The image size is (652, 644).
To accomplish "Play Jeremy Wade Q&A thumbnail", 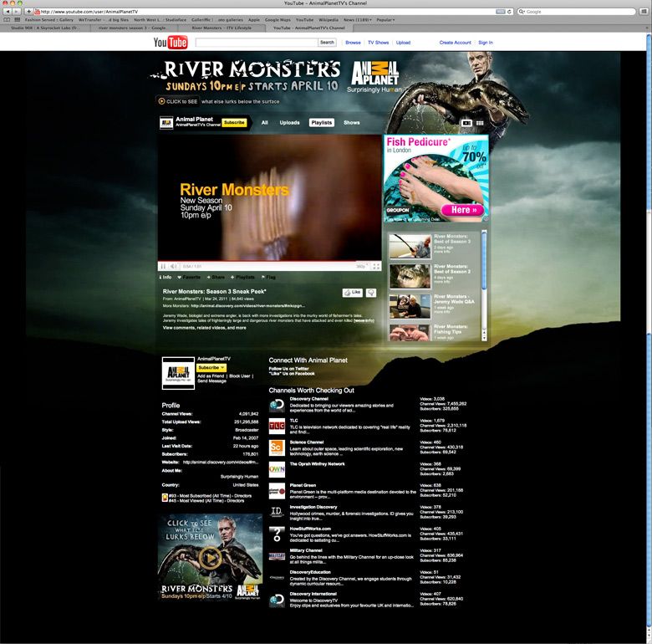I will (x=410, y=307).
